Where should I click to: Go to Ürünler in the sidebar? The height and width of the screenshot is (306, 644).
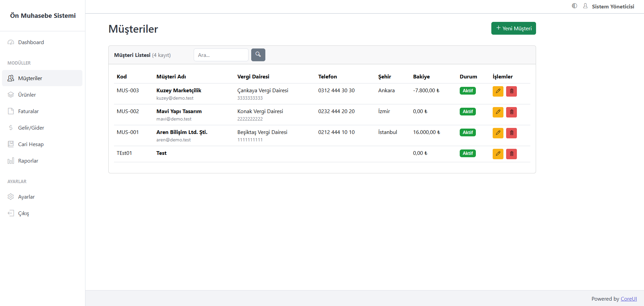pos(42,95)
